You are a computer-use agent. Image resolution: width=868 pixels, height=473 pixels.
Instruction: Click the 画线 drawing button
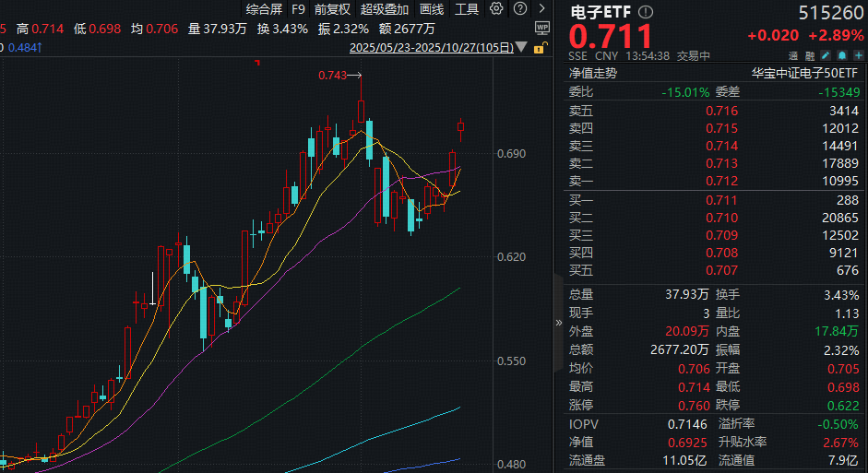(431, 9)
